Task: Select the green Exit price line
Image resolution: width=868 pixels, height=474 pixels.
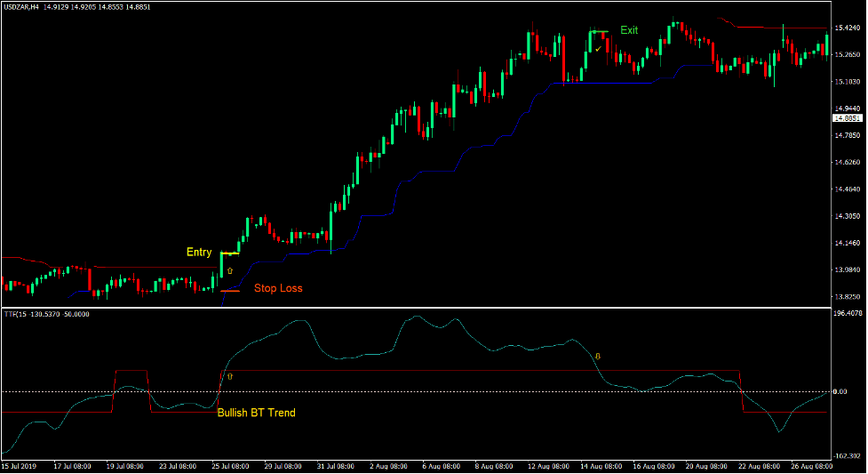Action: pos(599,32)
